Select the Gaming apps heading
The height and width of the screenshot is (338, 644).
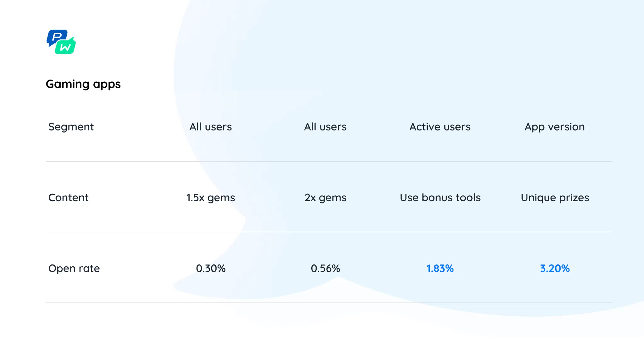click(x=83, y=84)
